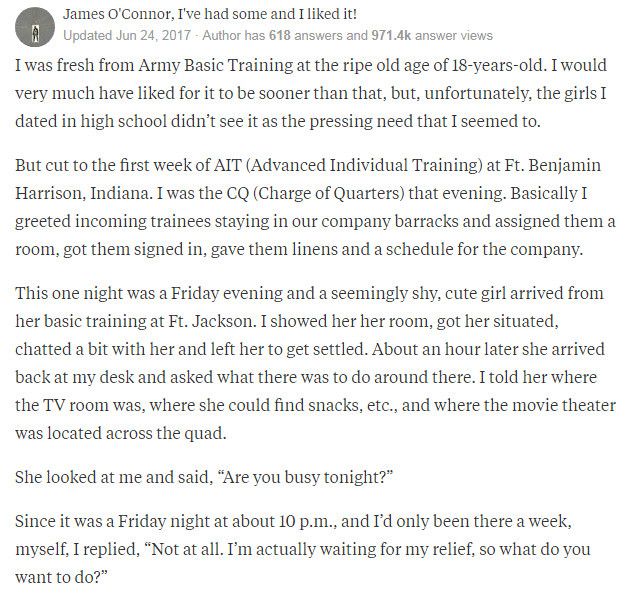The width and height of the screenshot is (625, 592).
Task: Open the "Updated Jun 24, 2017" timestamp link
Action: [127, 35]
